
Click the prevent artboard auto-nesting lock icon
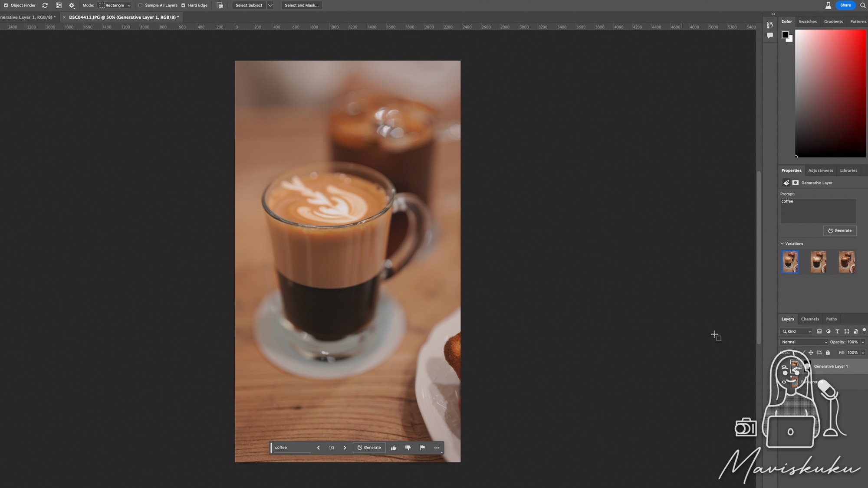point(819,353)
